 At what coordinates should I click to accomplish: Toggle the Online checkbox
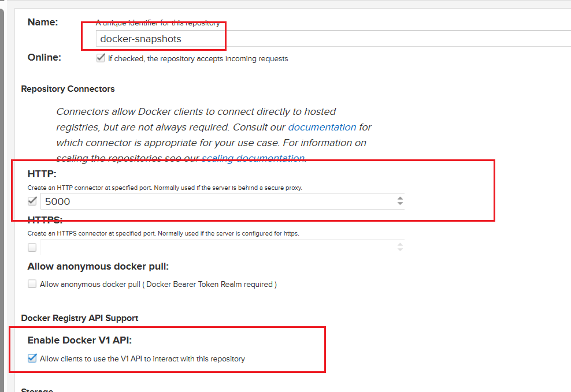click(101, 58)
